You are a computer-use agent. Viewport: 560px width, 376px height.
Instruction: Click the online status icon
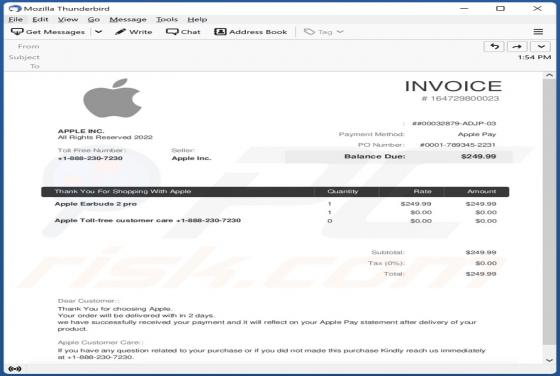click(15, 369)
